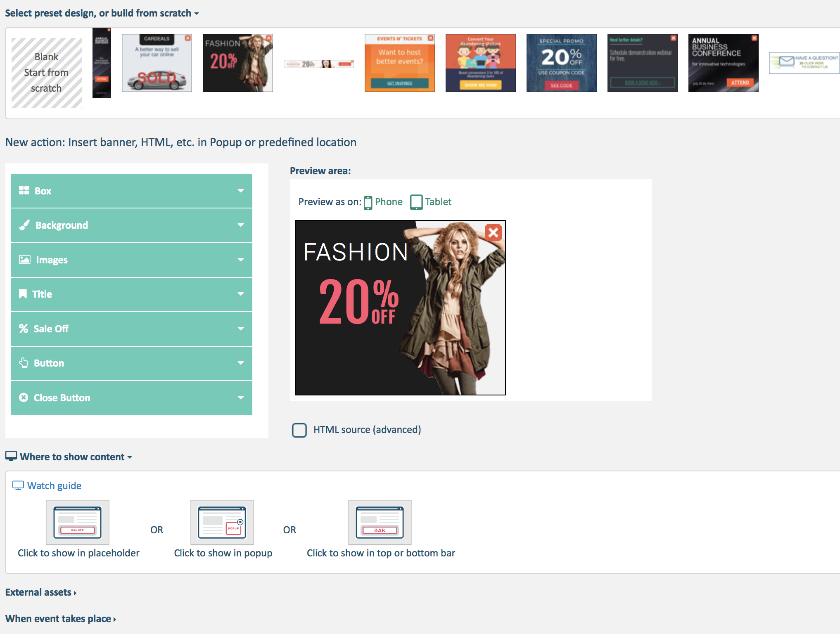Enable HTML source (advanced) checkbox
This screenshot has height=634, width=840.
(299, 430)
